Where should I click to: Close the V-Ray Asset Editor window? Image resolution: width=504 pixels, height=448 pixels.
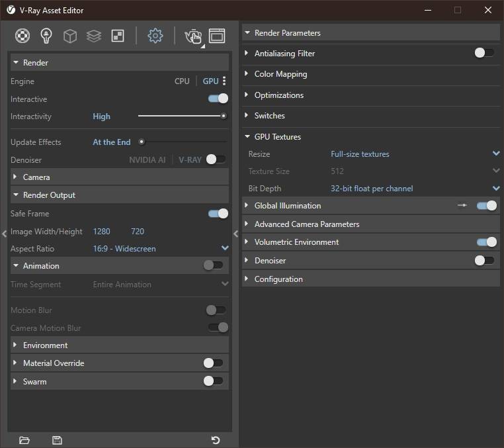click(488, 10)
